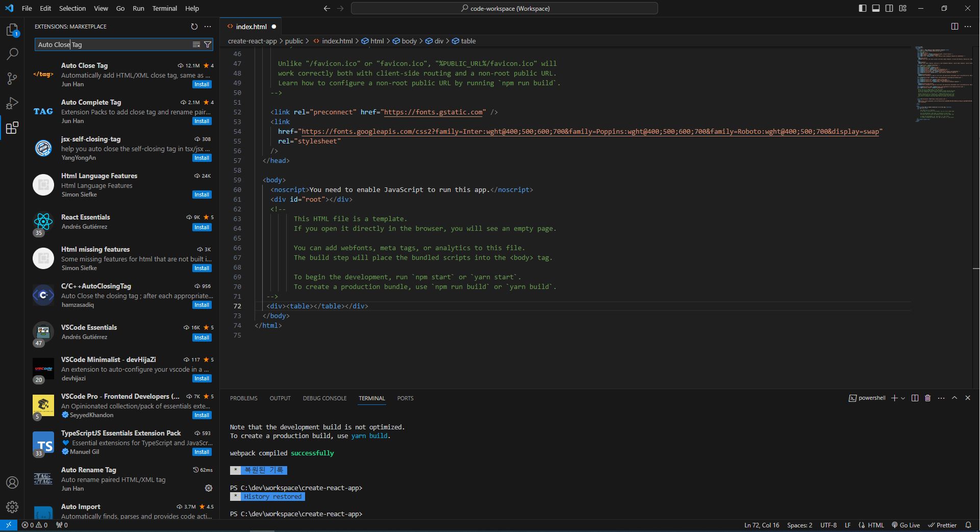Open the fonts.gstatic.com link in code
The height and width of the screenshot is (532, 980).
point(433,112)
